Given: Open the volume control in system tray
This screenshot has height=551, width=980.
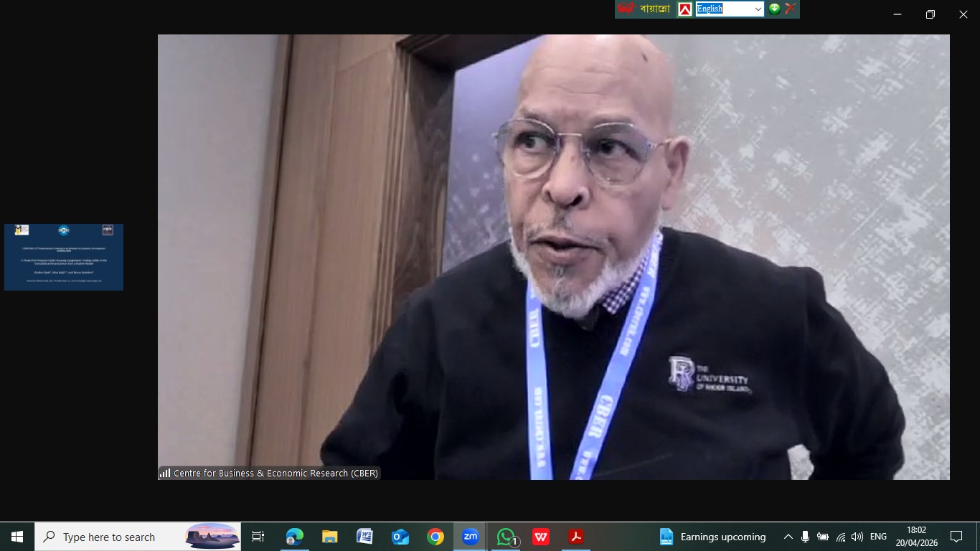Looking at the screenshot, I should coord(857,537).
